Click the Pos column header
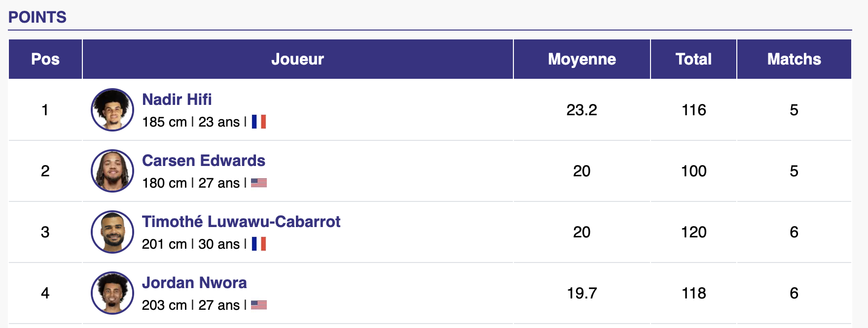The height and width of the screenshot is (328, 868). 45,59
